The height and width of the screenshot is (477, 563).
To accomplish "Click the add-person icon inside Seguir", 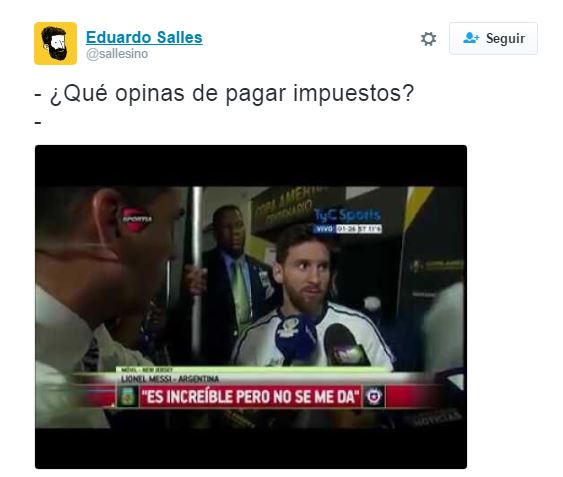I will pyautogui.click(x=471, y=38).
